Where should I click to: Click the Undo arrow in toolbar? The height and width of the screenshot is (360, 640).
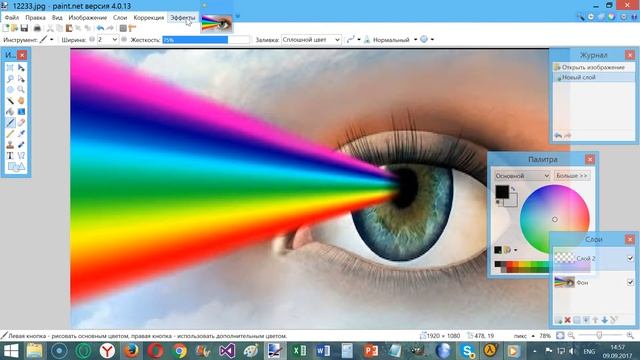pyautogui.click(x=100, y=28)
